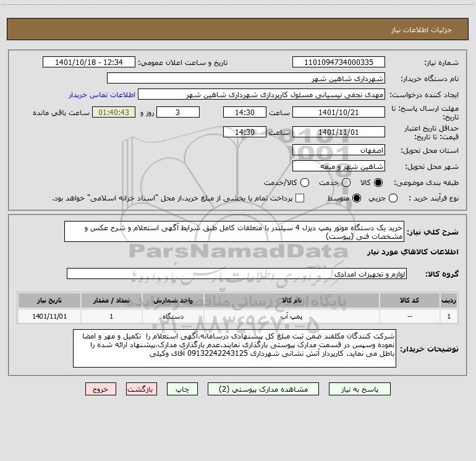Click the جزئیات اطلاعات نیاز page title

click(422, 30)
